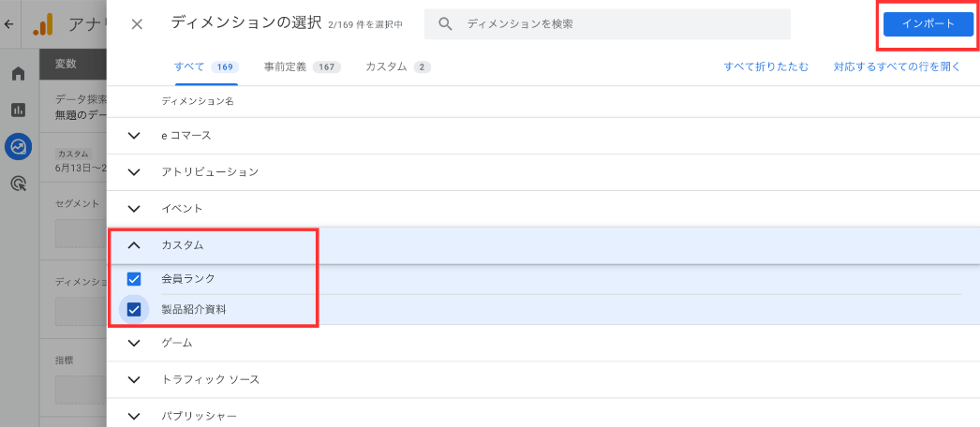Click the Google Analytics logo
Viewport: 980px width, 427px height.
pos(43,24)
